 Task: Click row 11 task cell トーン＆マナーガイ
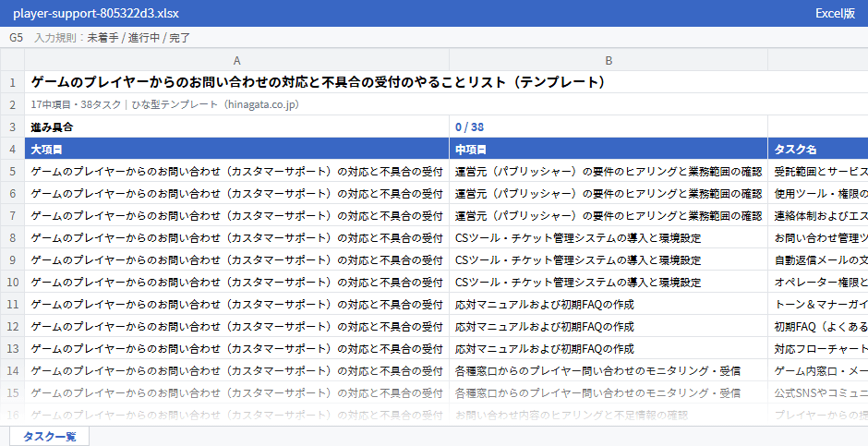tap(817, 304)
